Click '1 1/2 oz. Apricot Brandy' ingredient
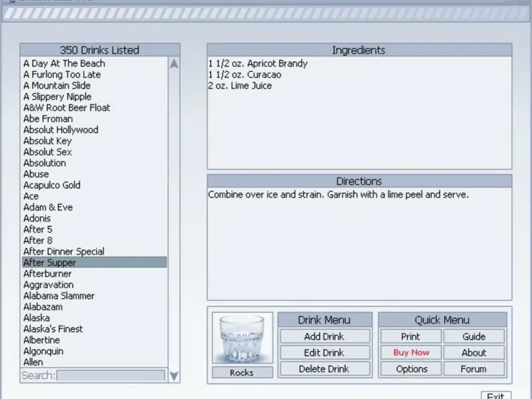The image size is (532, 399). point(258,63)
